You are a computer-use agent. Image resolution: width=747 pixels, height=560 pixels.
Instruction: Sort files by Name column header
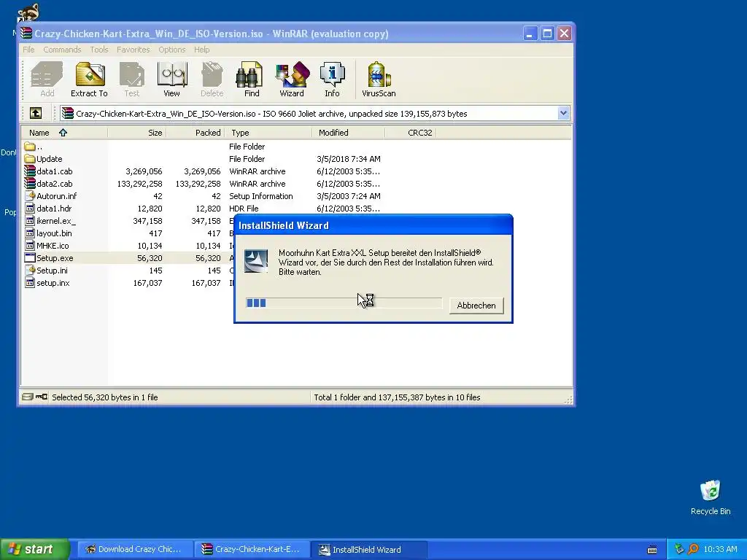[64, 133]
